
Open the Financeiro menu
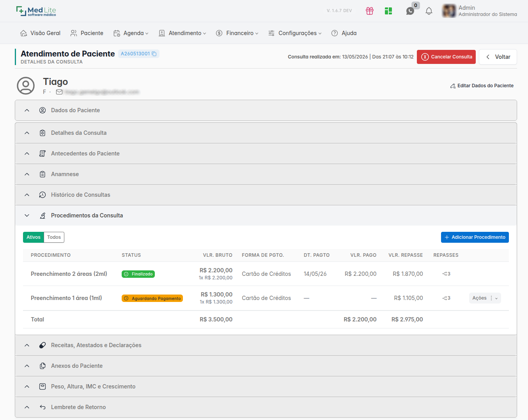click(x=237, y=33)
